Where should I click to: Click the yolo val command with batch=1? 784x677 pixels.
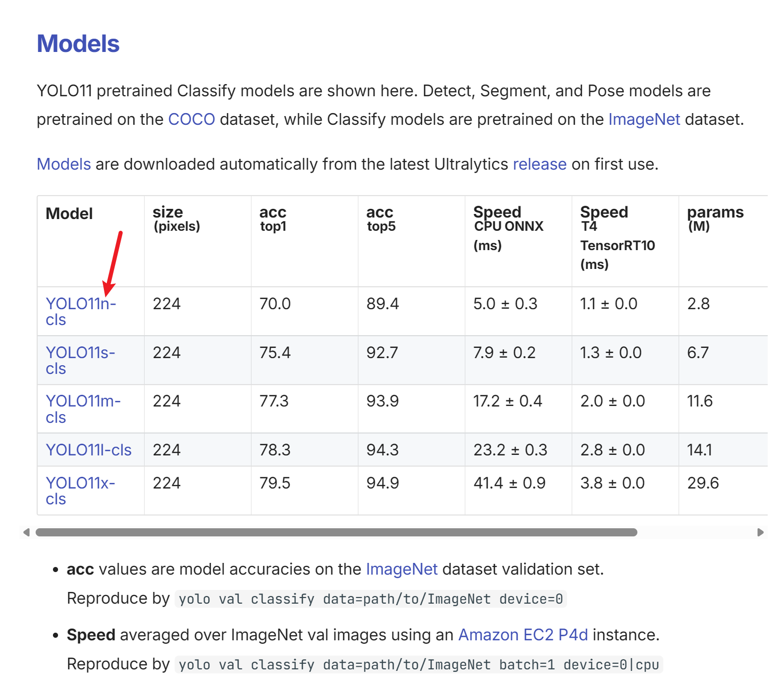click(418, 664)
